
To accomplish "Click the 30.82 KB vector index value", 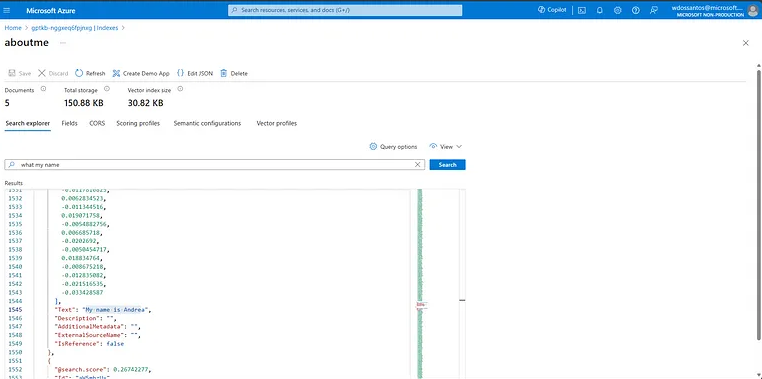I will 145,103.
